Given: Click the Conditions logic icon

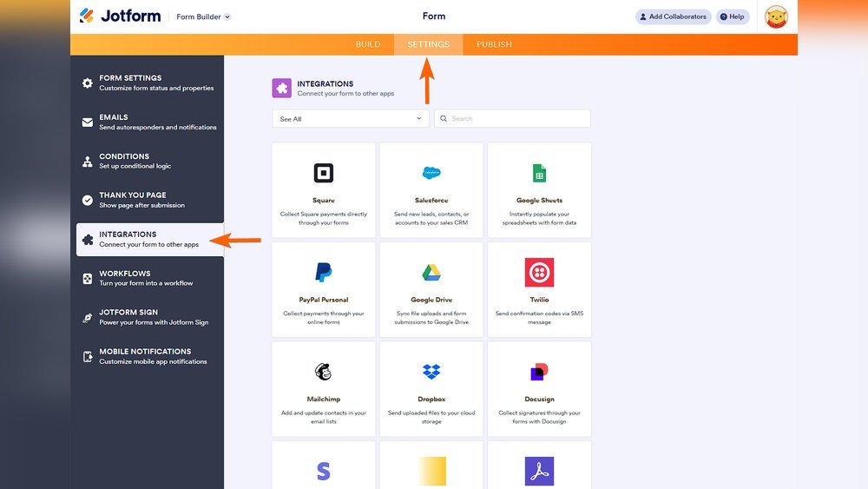Looking at the screenshot, I should click(x=88, y=162).
